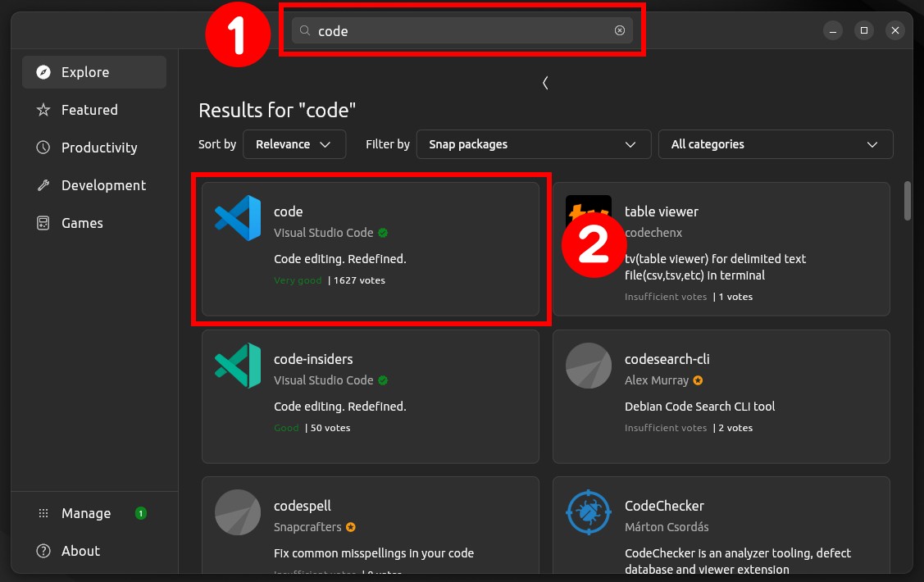Click the green update badge beside Manage
The height and width of the screenshot is (582, 924).
coord(141,513)
